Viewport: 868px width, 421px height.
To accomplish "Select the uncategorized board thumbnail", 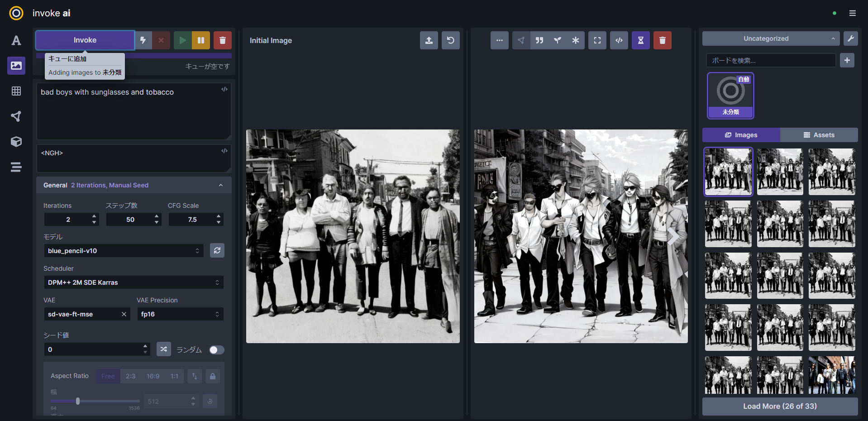I will [x=731, y=96].
